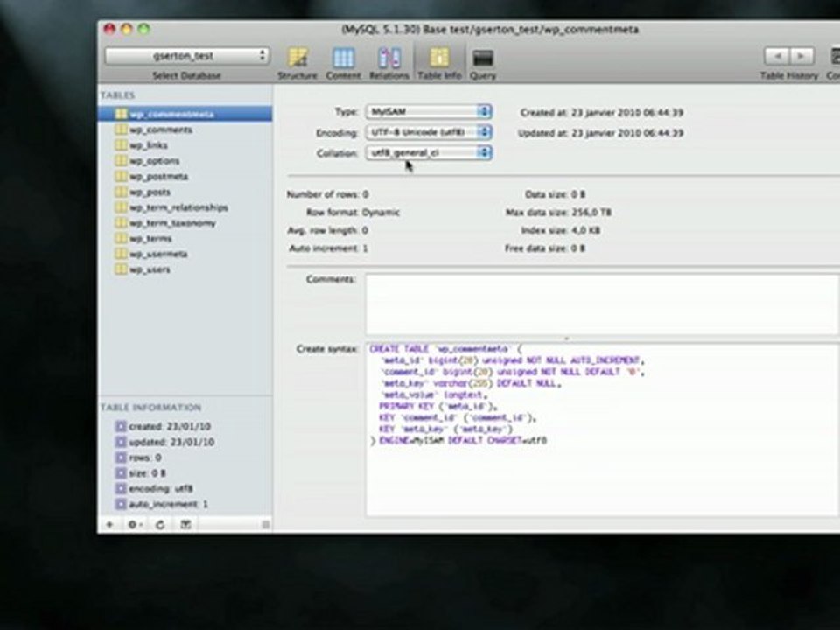Image resolution: width=840 pixels, height=630 pixels.
Task: Click the TABLE INFORMATION header
Action: [151, 408]
